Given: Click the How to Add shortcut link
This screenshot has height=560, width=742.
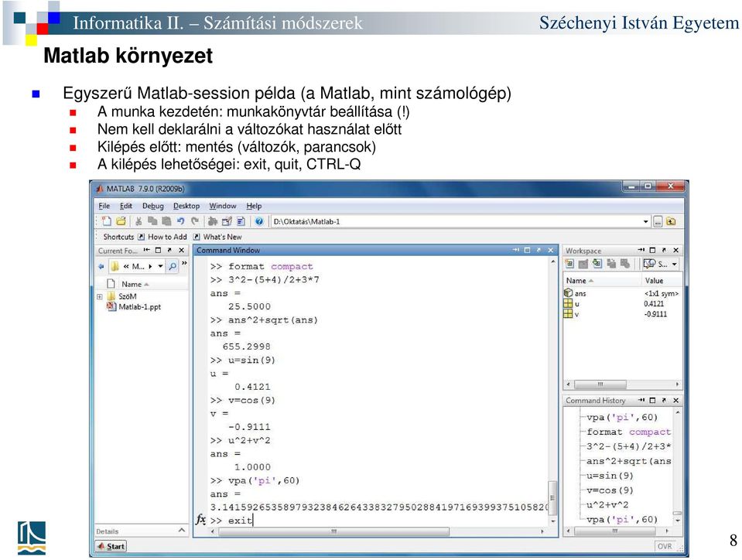Looking at the screenshot, I should 167,237.
